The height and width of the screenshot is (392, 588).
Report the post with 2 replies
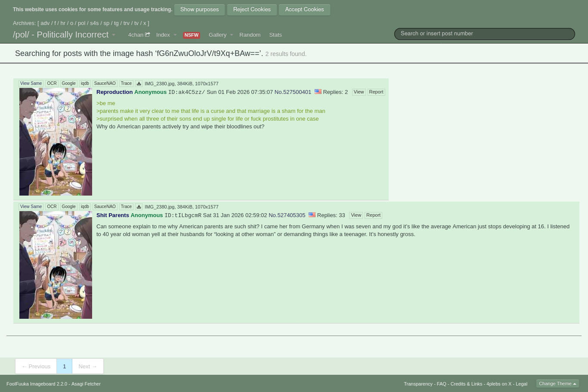pos(376,92)
